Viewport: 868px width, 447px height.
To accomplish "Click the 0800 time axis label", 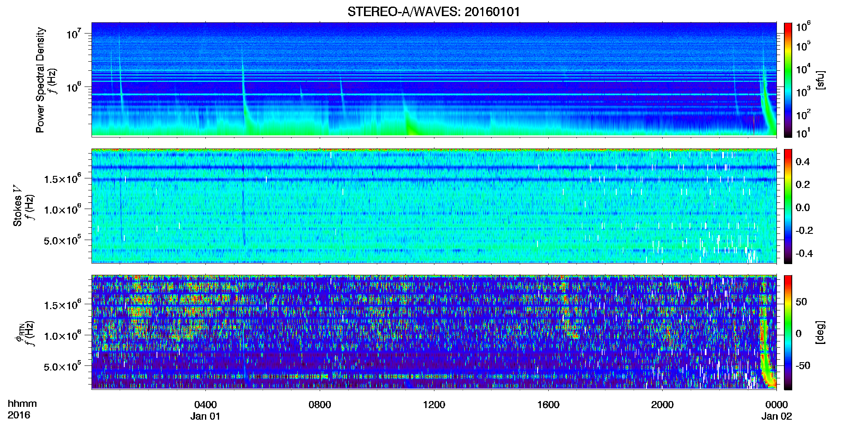I will click(320, 404).
